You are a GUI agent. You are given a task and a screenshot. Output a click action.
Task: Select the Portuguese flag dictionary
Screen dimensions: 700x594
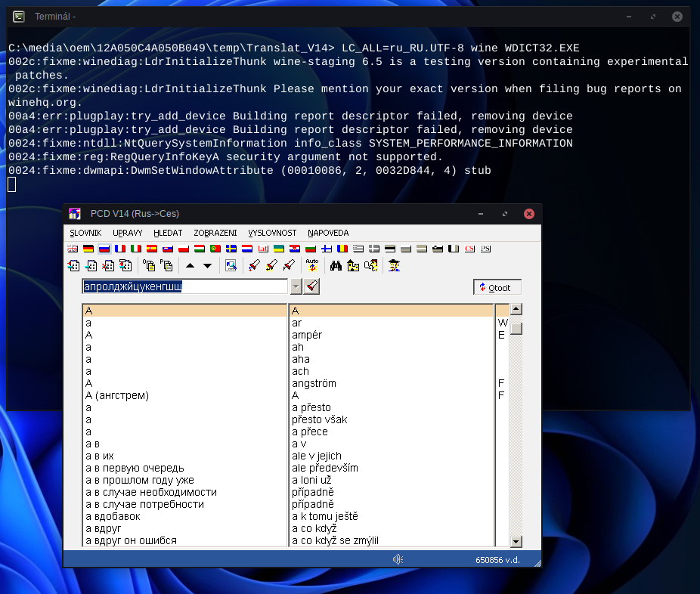[215, 249]
